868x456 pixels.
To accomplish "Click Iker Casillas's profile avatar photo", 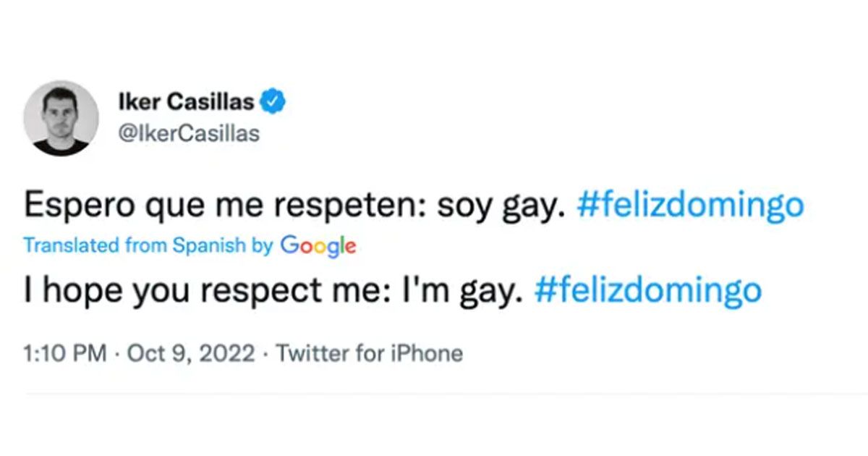I will (x=61, y=118).
